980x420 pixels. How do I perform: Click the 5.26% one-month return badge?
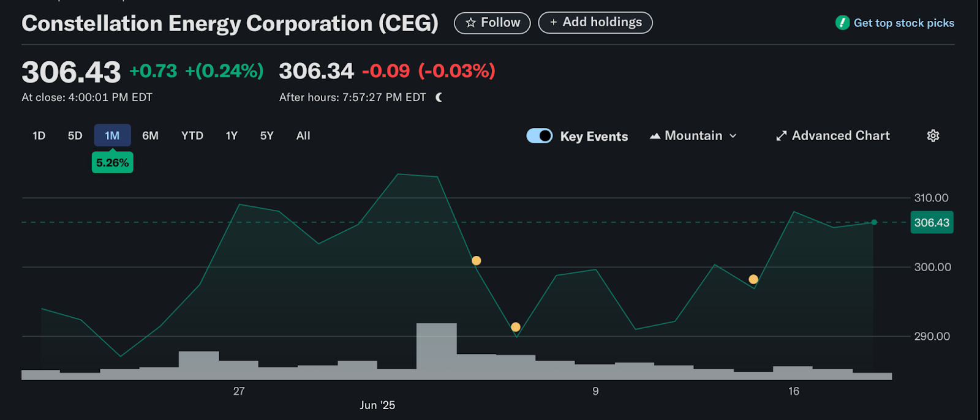click(112, 163)
